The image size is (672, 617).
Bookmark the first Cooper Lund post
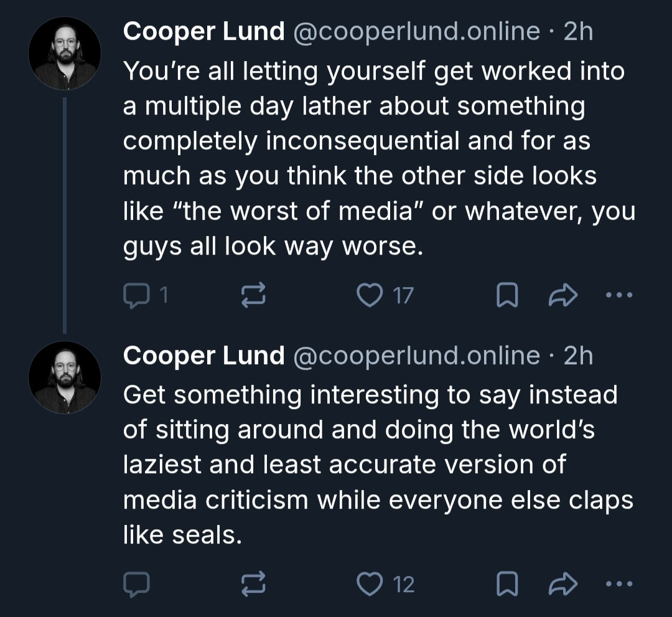[506, 296]
